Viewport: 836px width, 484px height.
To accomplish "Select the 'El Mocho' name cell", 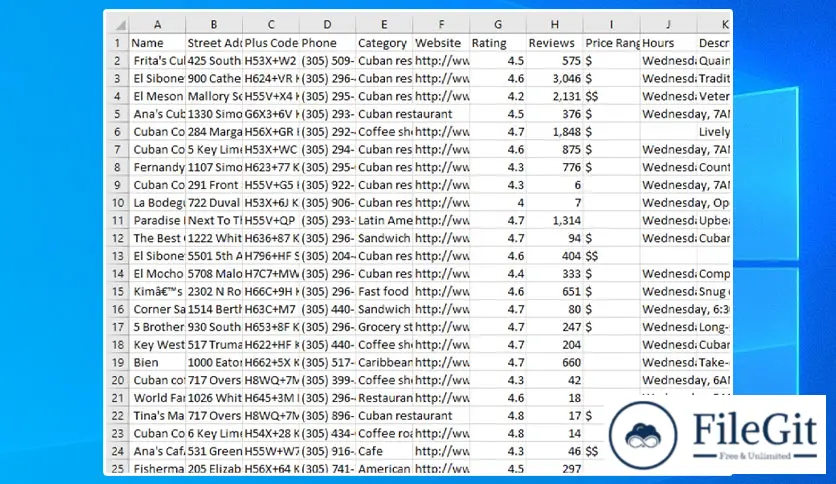I will pos(157,273).
